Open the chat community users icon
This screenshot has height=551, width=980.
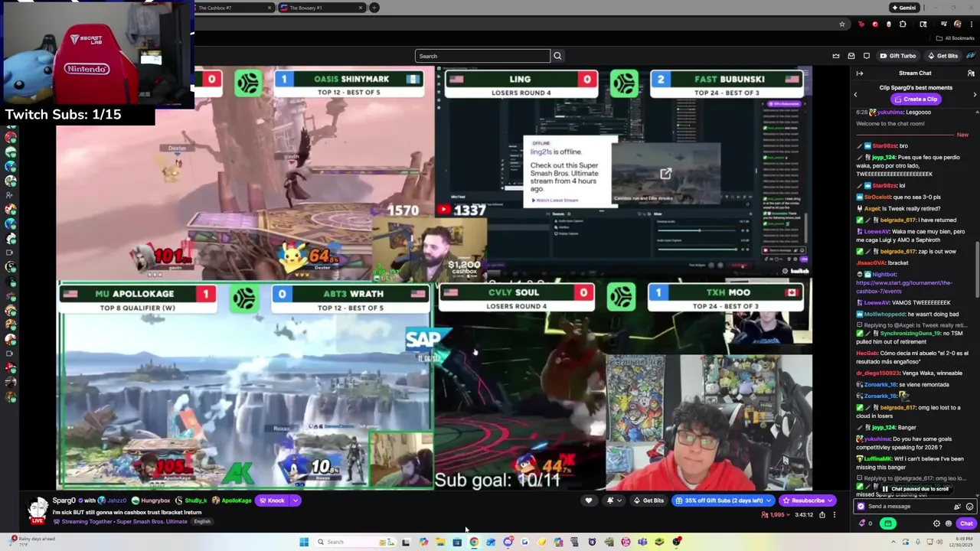971,73
